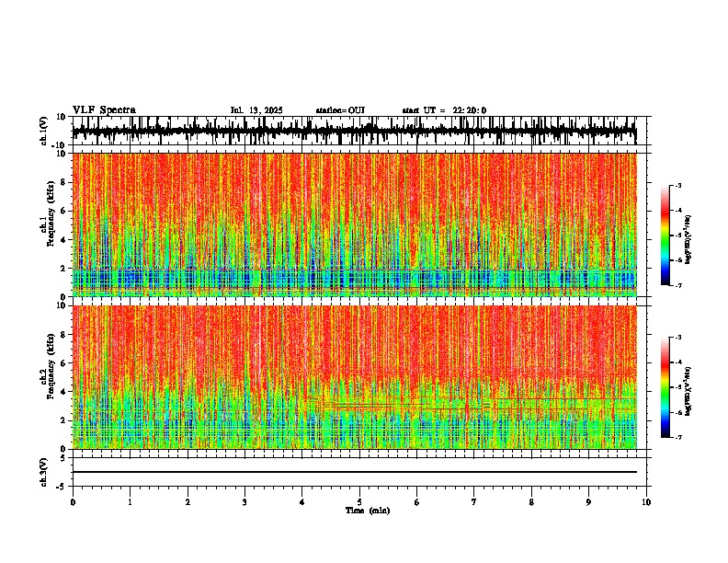Click the ch.1 spectrogram colorbar
The height and width of the screenshot is (563, 728).
pos(665,236)
